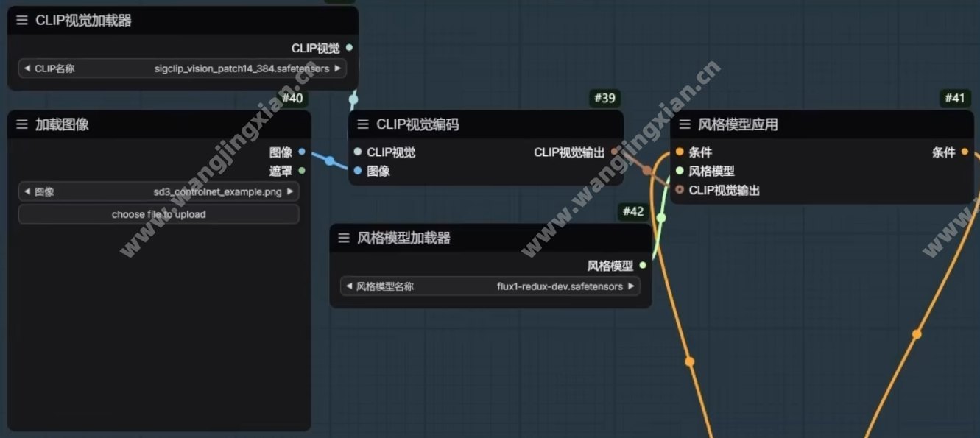Viewport: 980px width, 438px height.
Task: Click CLIP视觉 input port on CLIP视觉编码
Action: coord(357,152)
